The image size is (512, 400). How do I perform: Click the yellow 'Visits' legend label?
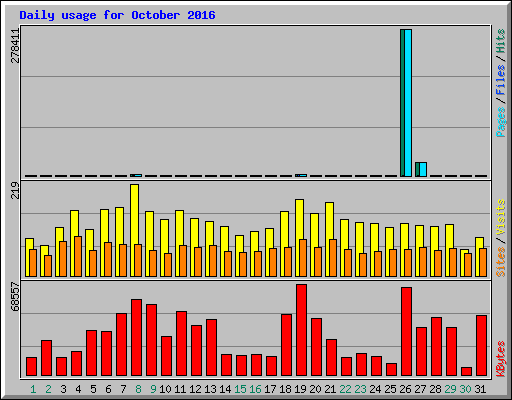[x=501, y=218]
